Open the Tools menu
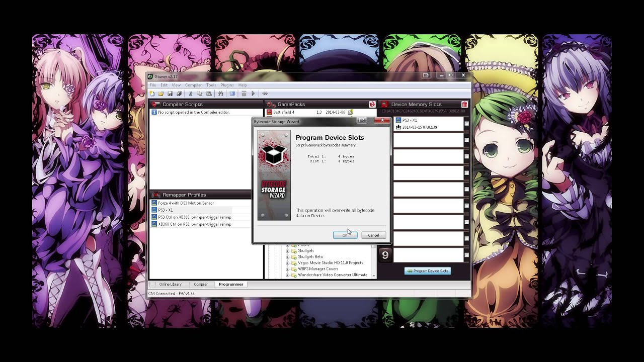 pyautogui.click(x=211, y=85)
